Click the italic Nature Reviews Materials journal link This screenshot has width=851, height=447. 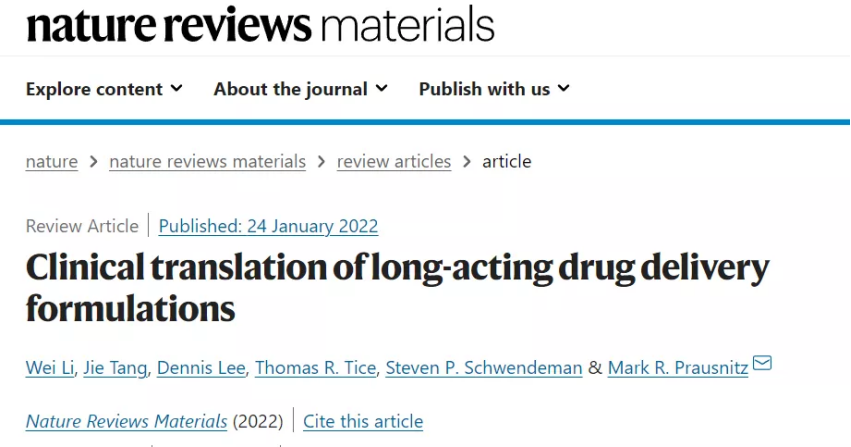tap(126, 422)
